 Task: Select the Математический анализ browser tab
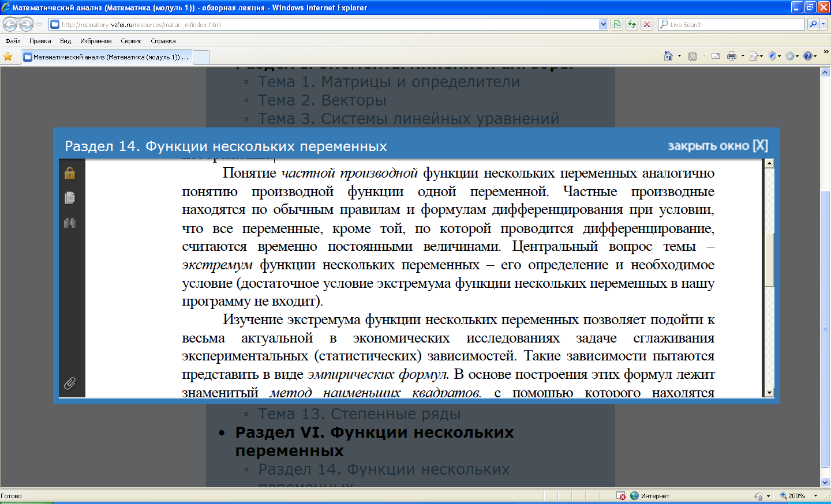coord(106,57)
